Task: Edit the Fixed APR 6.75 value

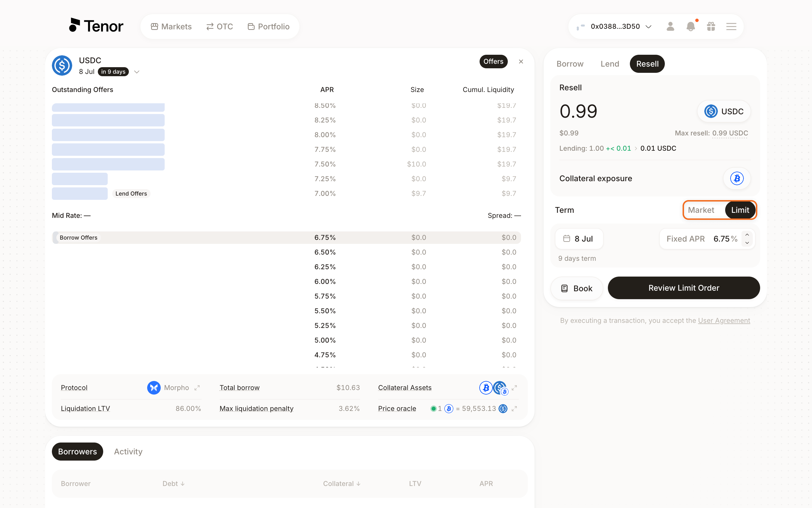Action: 721,238
